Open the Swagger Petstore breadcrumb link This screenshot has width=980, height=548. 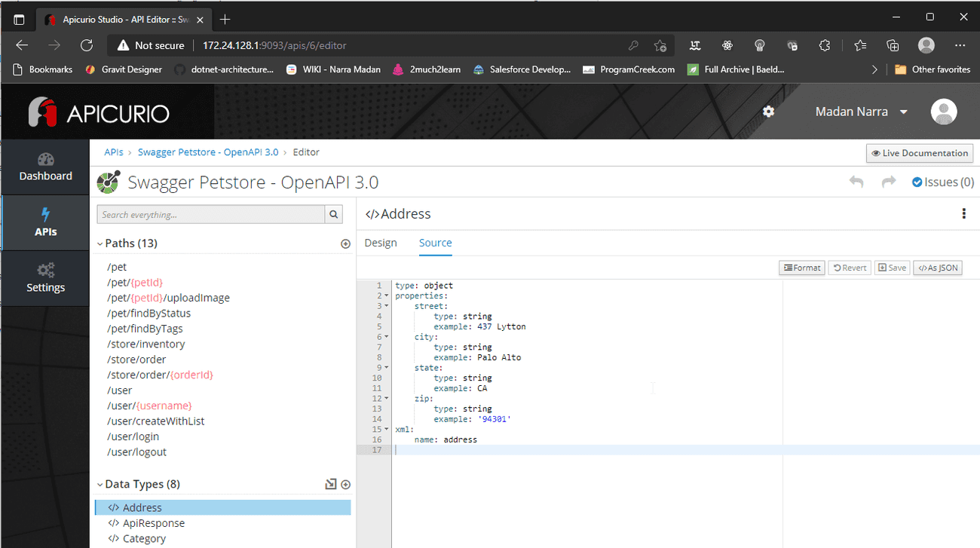point(208,152)
